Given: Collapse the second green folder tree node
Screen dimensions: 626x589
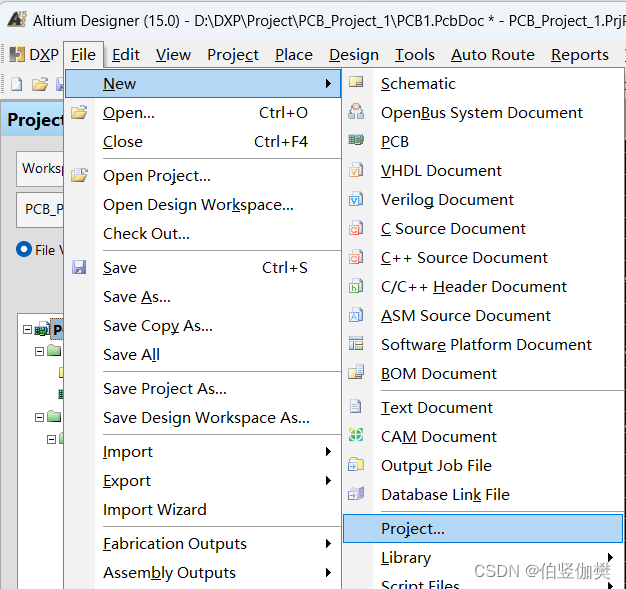Looking at the screenshot, I should coord(39,417).
